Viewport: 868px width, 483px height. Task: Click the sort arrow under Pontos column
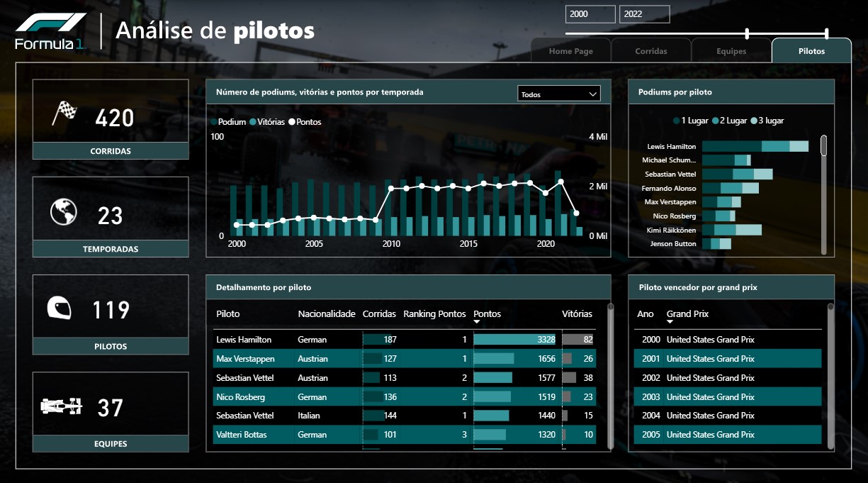[x=477, y=322]
